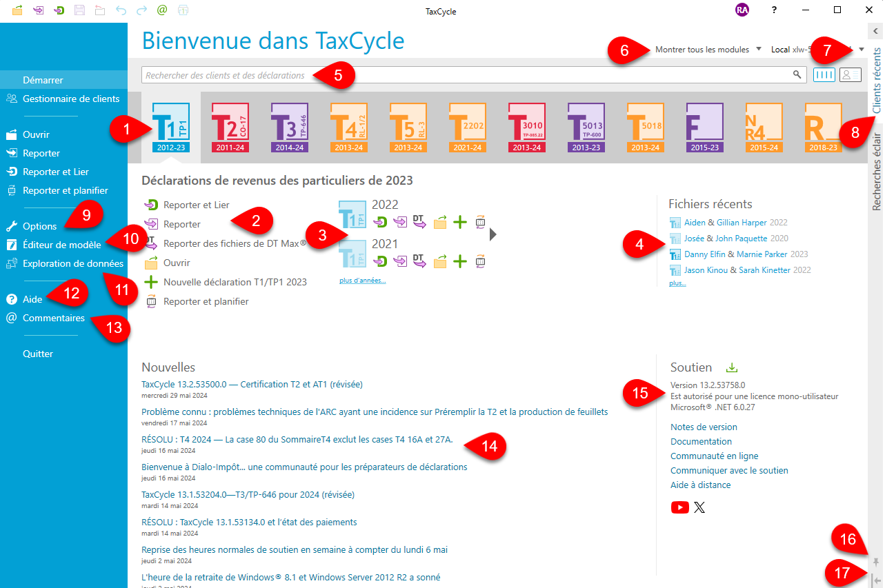Open the RÉSOLU T4 2024 case 80 news

pos(297,439)
